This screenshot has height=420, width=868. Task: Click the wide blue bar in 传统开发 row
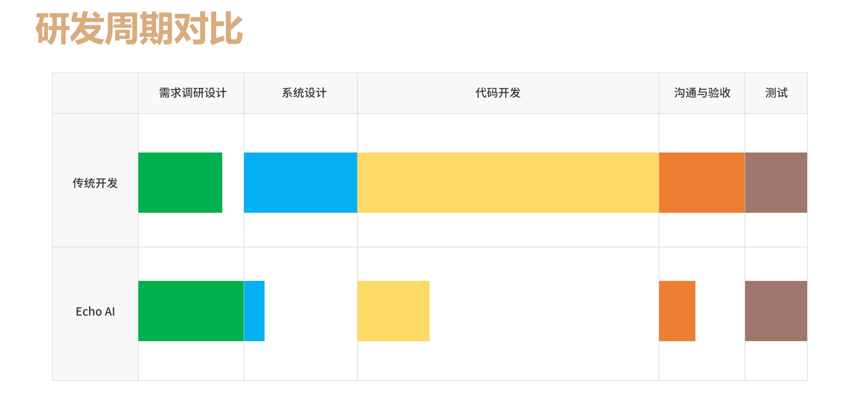click(x=300, y=182)
